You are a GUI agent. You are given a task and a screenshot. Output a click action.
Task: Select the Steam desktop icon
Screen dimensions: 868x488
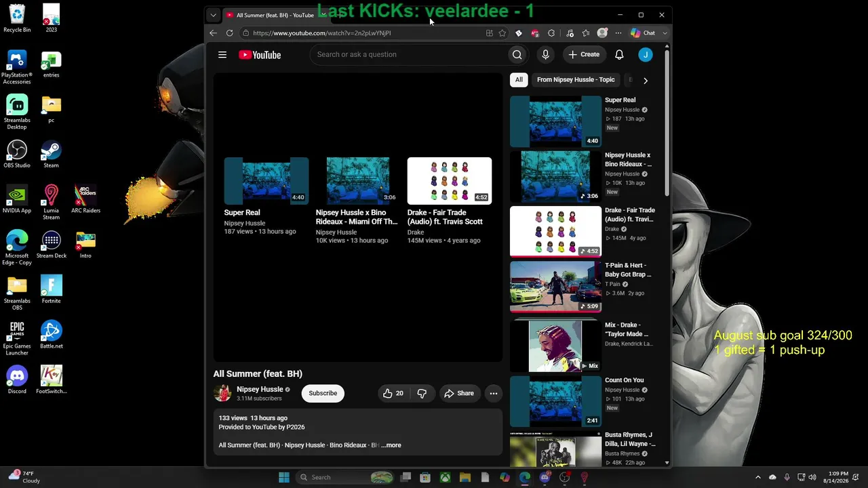(x=51, y=154)
